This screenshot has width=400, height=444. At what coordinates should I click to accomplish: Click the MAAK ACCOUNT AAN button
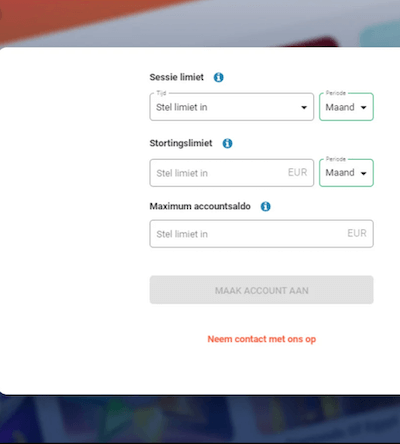(261, 290)
